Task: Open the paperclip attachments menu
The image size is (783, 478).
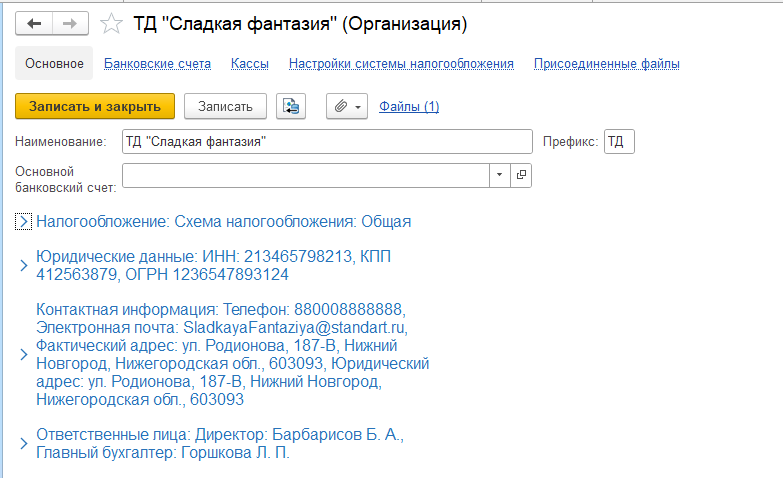Action: coord(347,106)
